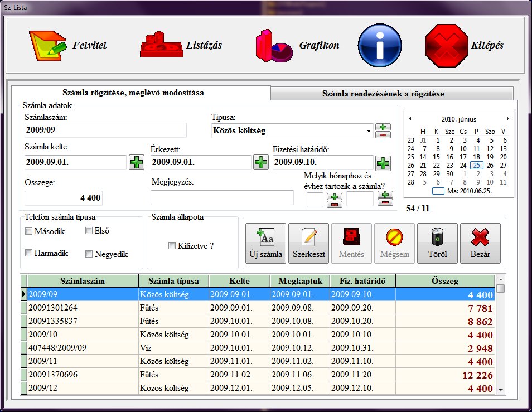Image resolution: width=532 pixels, height=412 pixels.
Task: Check the Második telephone bill checkbox
Action: [29, 231]
